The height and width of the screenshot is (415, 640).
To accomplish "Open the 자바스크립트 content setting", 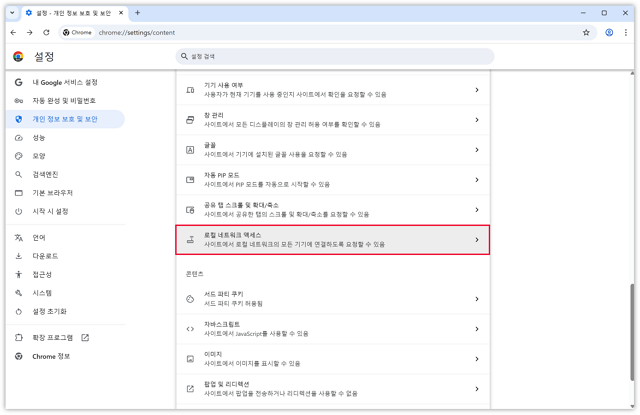I will click(x=333, y=329).
